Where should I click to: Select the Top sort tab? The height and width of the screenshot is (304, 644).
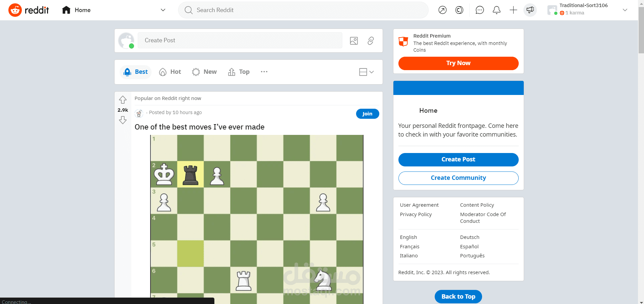click(x=239, y=72)
